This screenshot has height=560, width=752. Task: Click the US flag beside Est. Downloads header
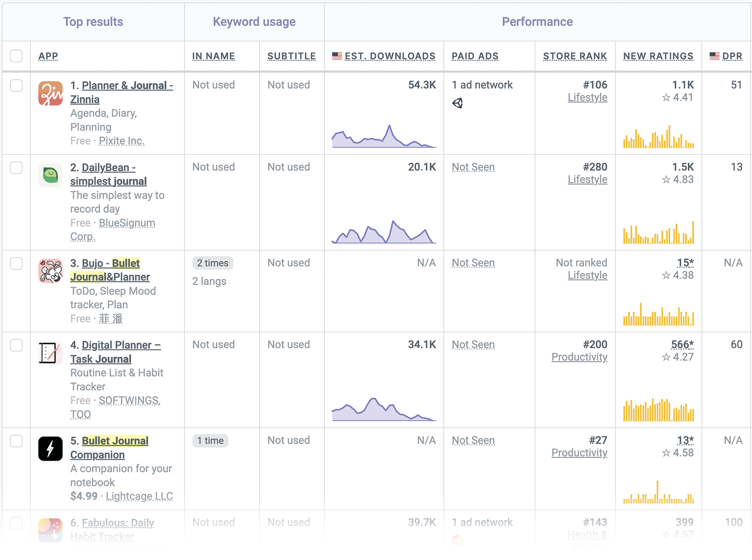[x=336, y=55]
